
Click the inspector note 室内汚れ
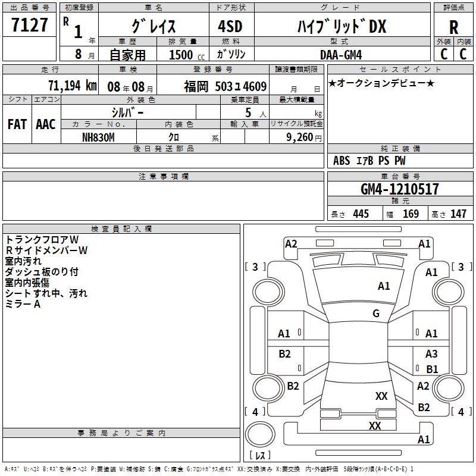click(23, 261)
